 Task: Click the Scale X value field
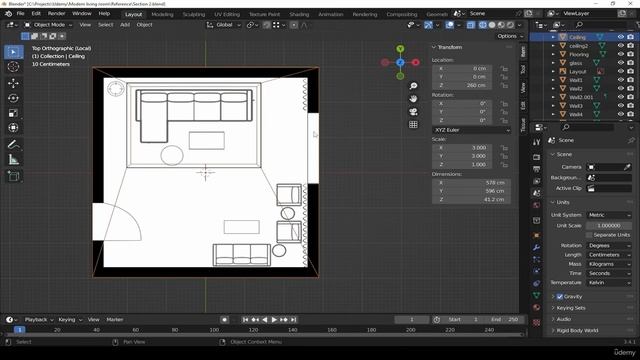coord(462,148)
